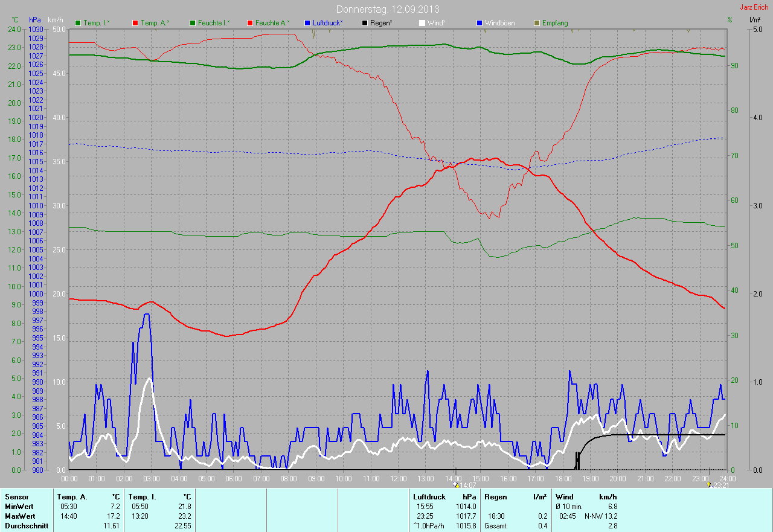
Task: Click the white Wind legend square
Action: point(422,23)
